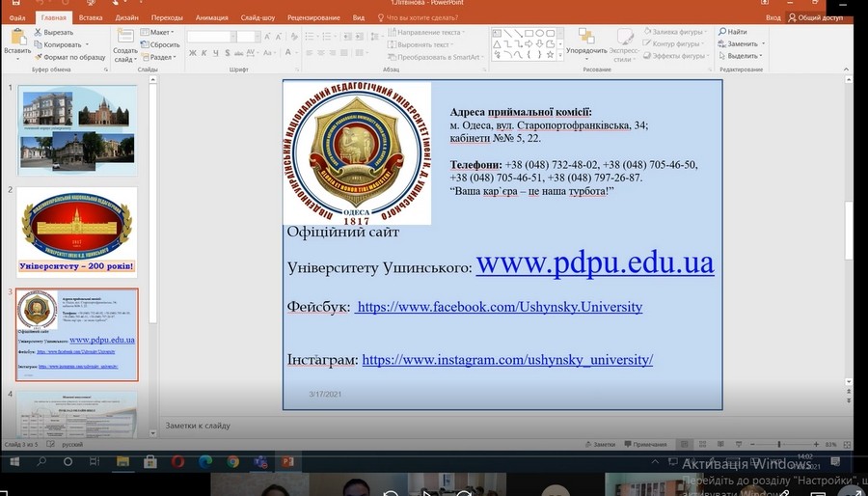The width and height of the screenshot is (868, 496).
Task: Click Найти search button
Action: point(732,32)
